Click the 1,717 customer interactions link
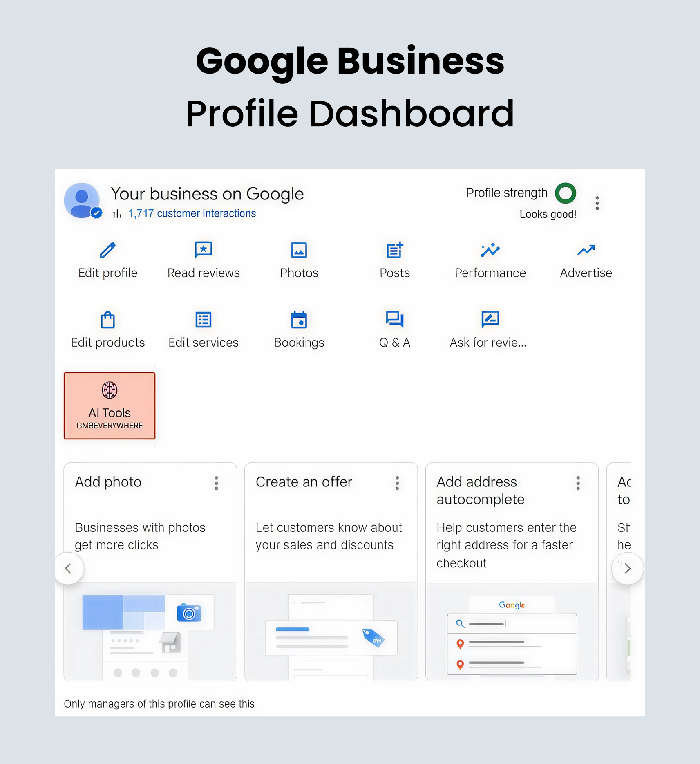 tap(192, 213)
